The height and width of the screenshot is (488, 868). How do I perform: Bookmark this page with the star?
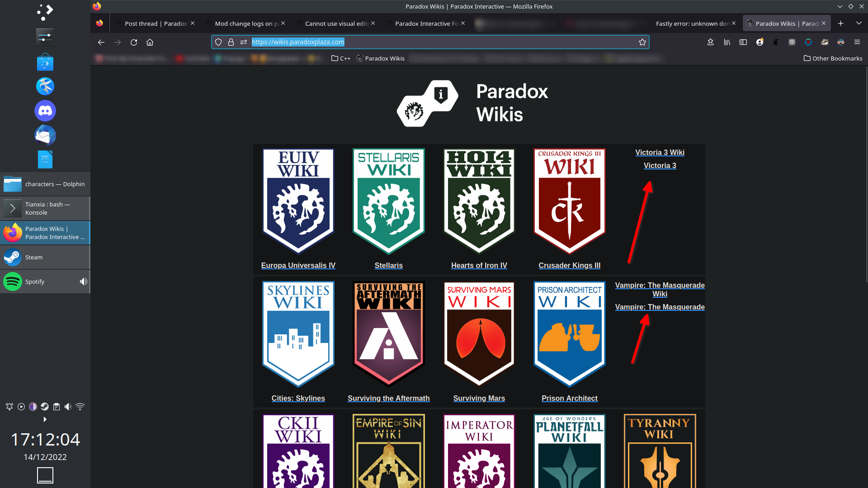tap(642, 42)
